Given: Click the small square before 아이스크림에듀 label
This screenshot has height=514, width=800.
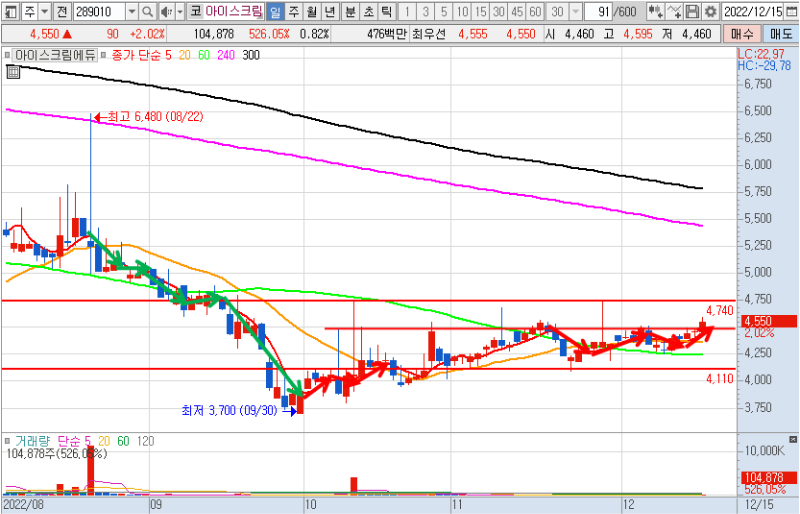Looking at the screenshot, I should pos(7,55).
